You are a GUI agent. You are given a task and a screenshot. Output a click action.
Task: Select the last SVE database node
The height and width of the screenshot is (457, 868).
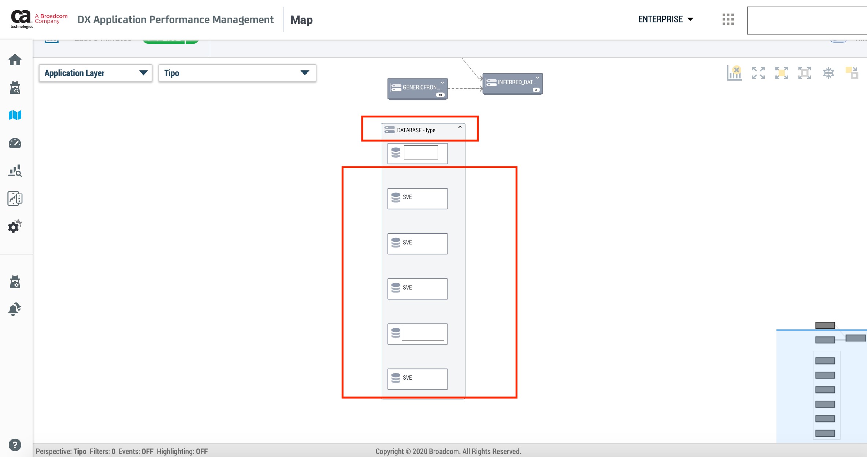coord(418,379)
